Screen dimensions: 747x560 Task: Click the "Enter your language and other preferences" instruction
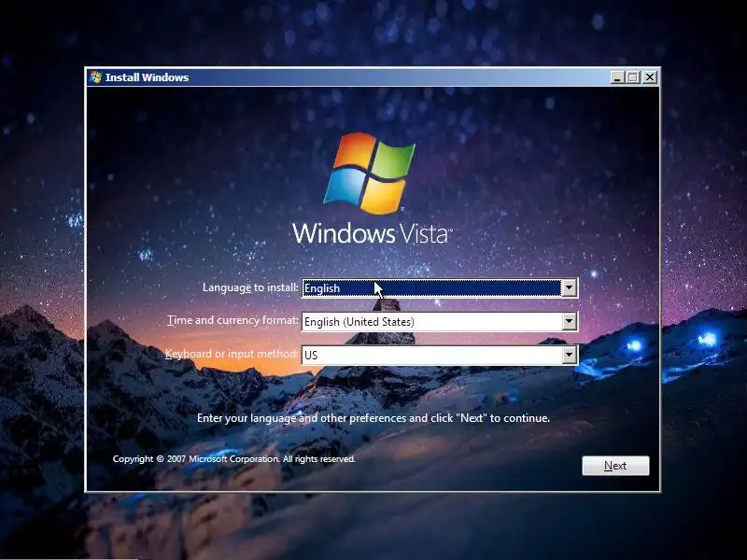click(373, 418)
